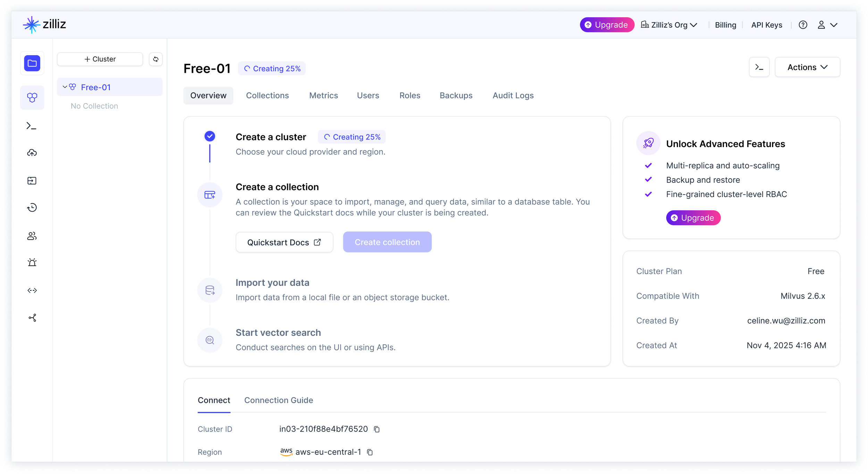
Task: Open the Actions dropdown menu
Action: (807, 67)
